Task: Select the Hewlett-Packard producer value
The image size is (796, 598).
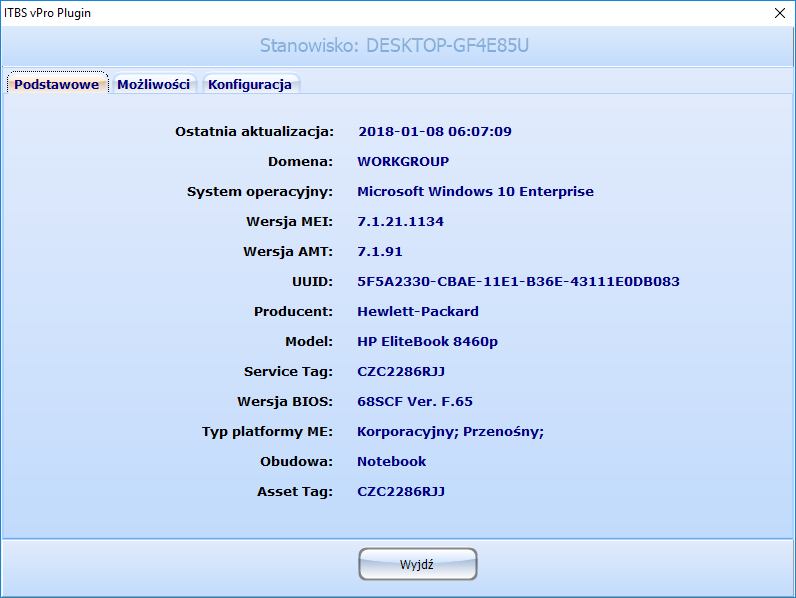Action: pos(418,312)
